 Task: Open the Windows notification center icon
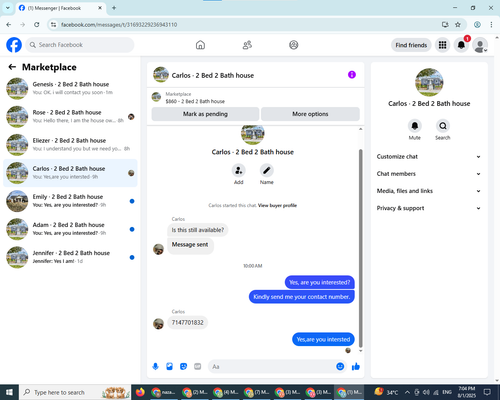pos(487,392)
